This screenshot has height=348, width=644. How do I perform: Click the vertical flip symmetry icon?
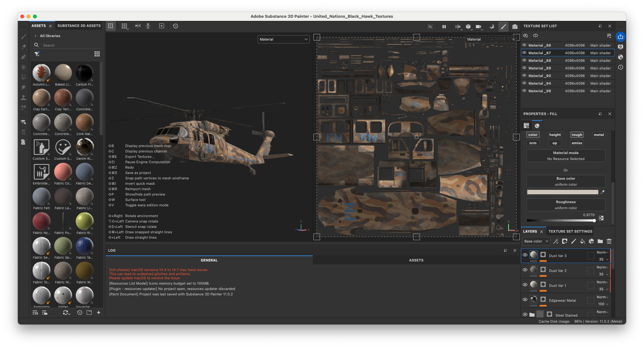[148, 26]
